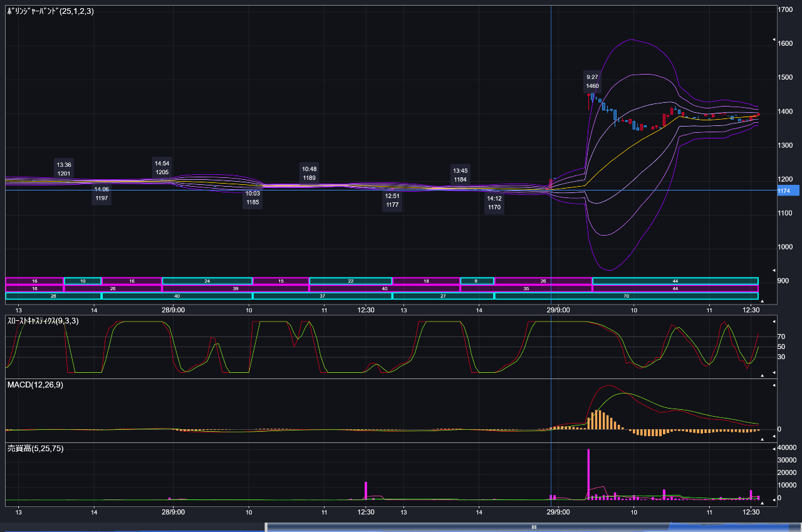Image resolution: width=802 pixels, height=532 pixels.
Task: Select the 9:27 1460 high price label
Action: click(592, 81)
